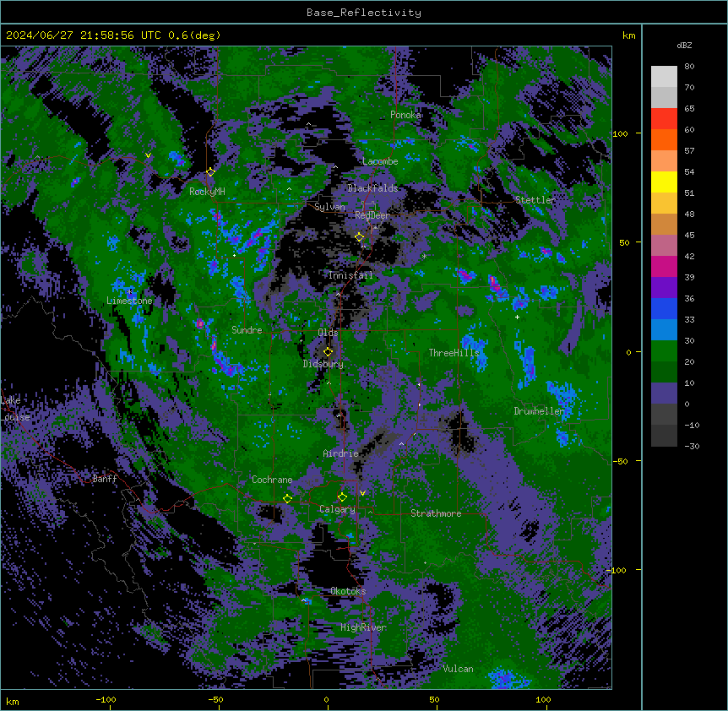The width and height of the screenshot is (728, 711).
Task: Click the Vulcan city label
Action: coord(459,669)
